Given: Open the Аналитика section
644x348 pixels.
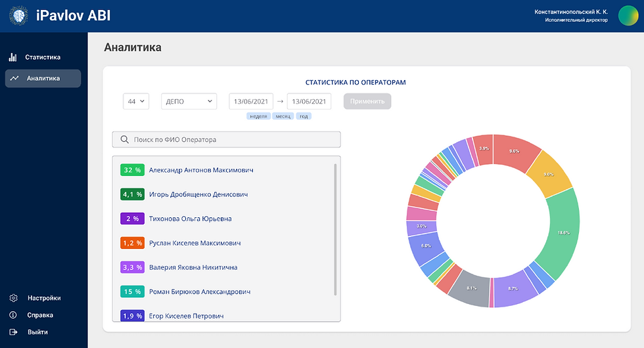Looking at the screenshot, I should (x=43, y=78).
